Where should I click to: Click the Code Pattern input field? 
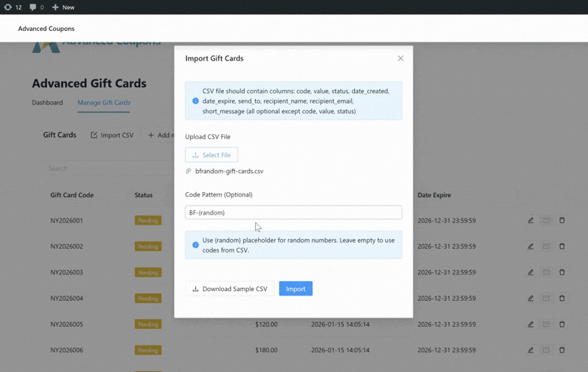[293, 212]
